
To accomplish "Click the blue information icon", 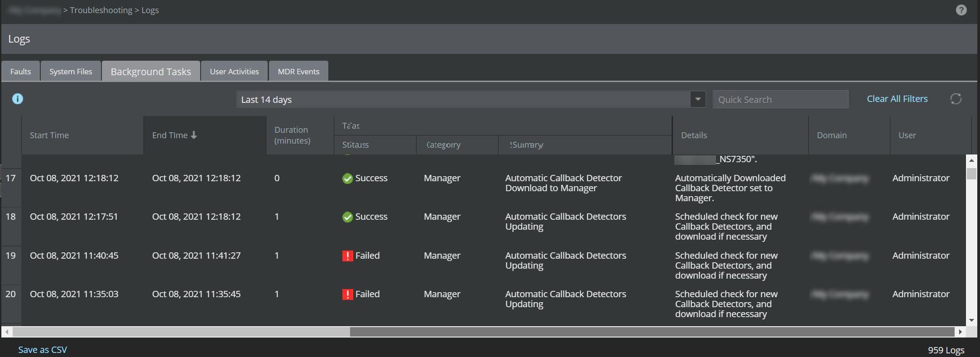I will (18, 99).
